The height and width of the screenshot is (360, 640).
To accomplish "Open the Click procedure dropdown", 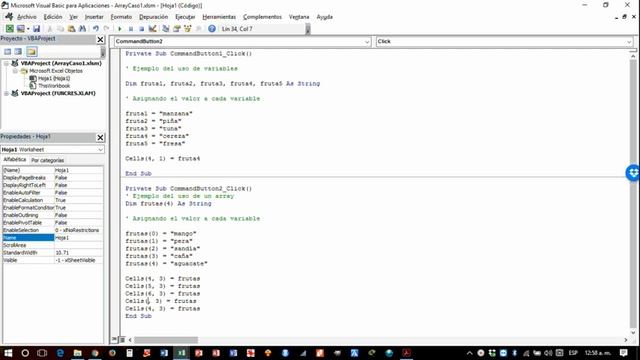I will (x=629, y=42).
